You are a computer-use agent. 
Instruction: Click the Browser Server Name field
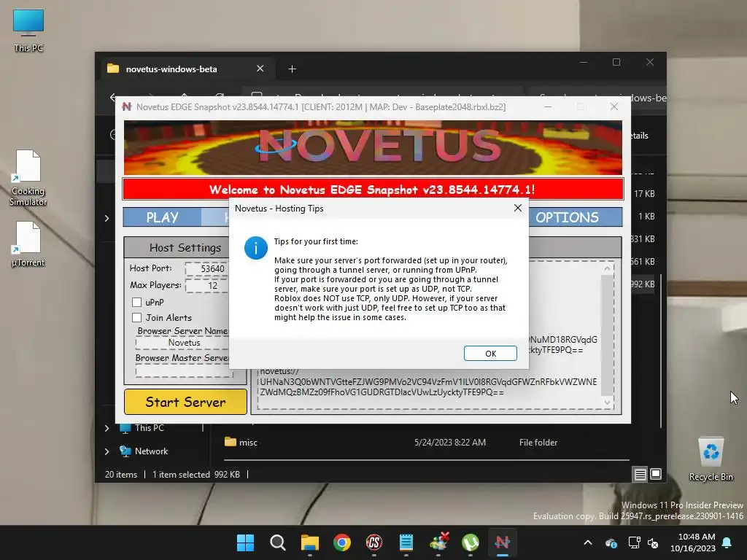183,343
